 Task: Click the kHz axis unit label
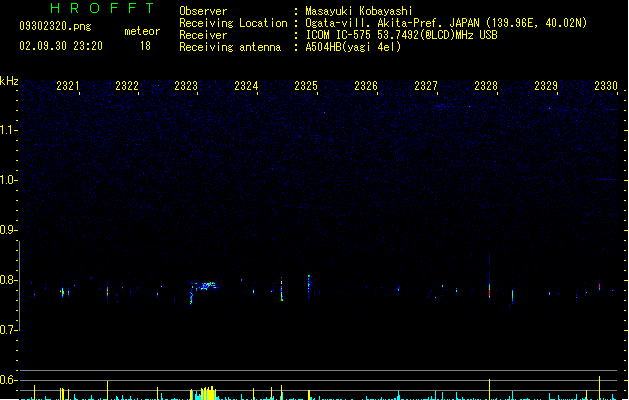(9, 81)
